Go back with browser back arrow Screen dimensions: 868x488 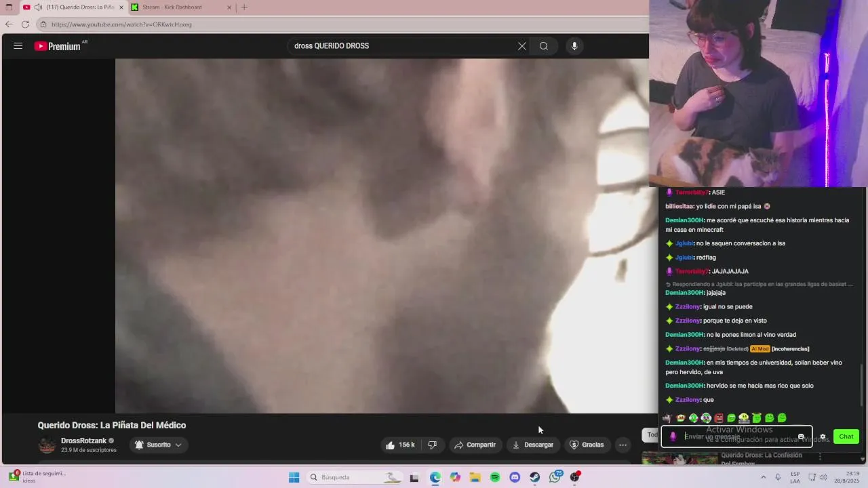(9, 24)
